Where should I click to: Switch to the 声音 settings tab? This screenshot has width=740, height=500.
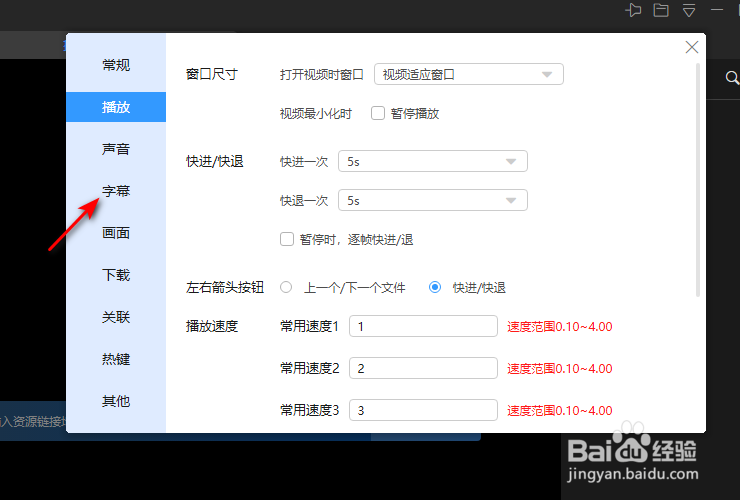point(116,149)
